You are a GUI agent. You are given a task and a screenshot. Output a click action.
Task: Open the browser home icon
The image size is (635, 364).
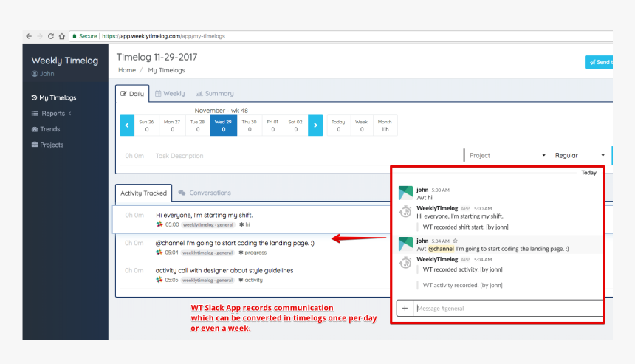(62, 36)
